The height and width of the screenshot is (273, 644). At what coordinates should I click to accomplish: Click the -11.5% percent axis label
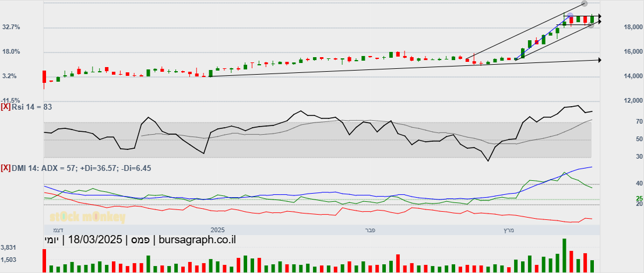click(x=10, y=101)
